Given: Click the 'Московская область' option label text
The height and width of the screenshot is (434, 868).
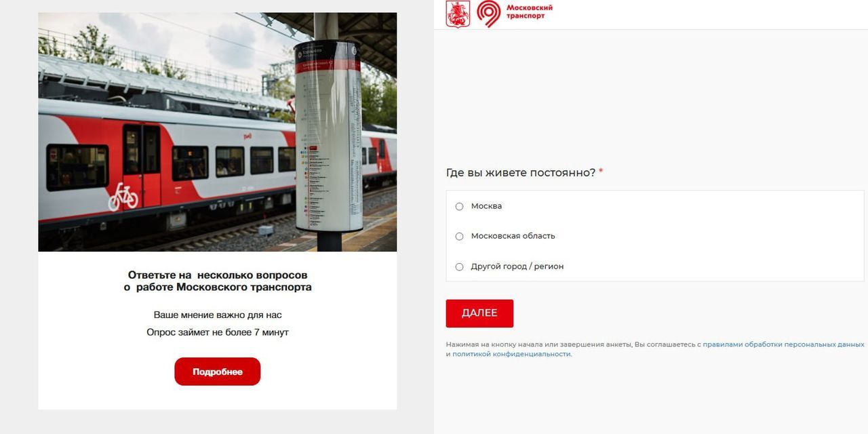Looking at the screenshot, I should pos(513,236).
